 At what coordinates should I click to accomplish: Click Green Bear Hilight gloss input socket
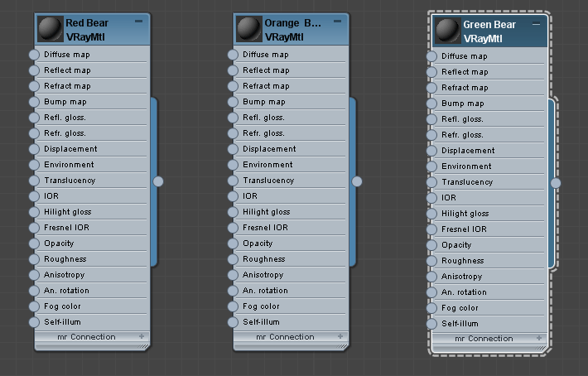431,214
